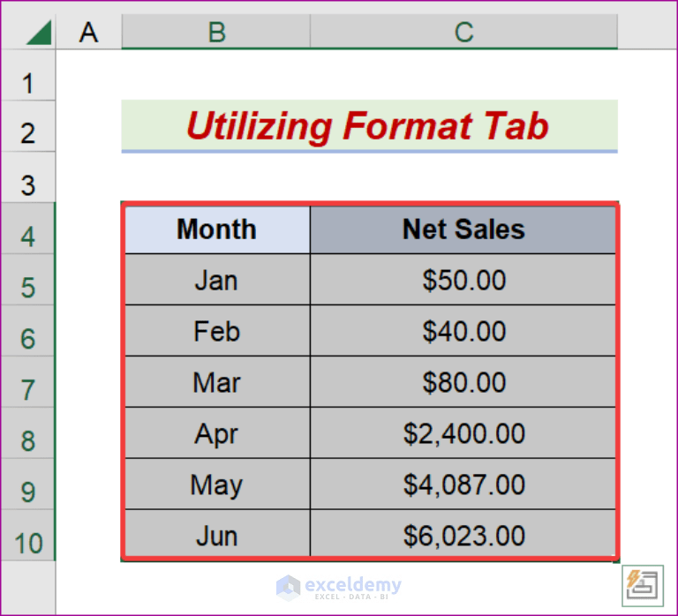The width and height of the screenshot is (678, 616).
Task: Select the 'Apr' cell
Action: pos(216,432)
